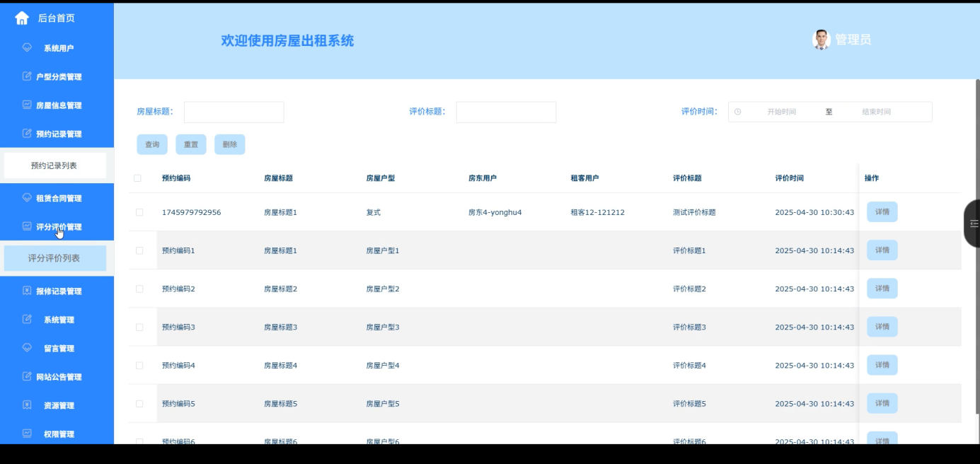Click the 房东4-yonghu4 cell
Image resolution: width=980 pixels, height=464 pixels.
[x=495, y=212]
